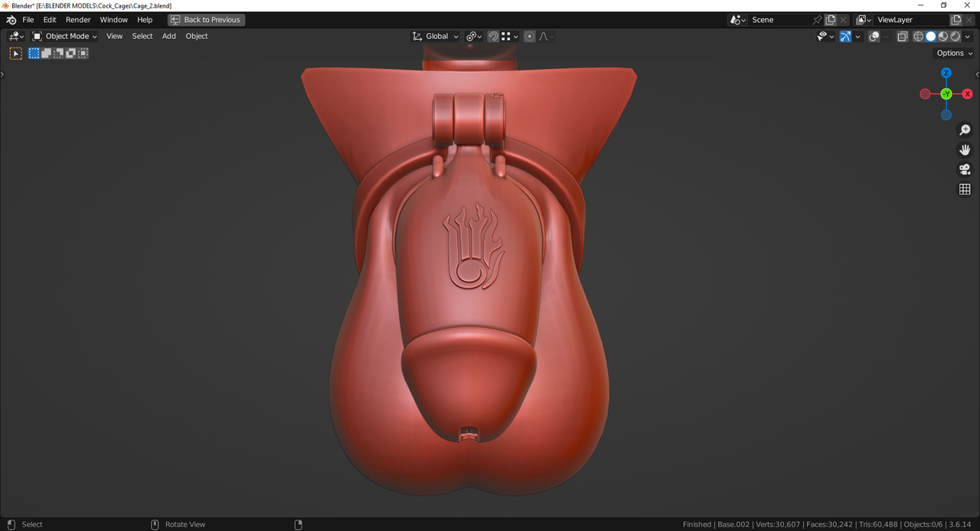
Task: Click the red X axis gizmo
Action: pyautogui.click(x=968, y=93)
